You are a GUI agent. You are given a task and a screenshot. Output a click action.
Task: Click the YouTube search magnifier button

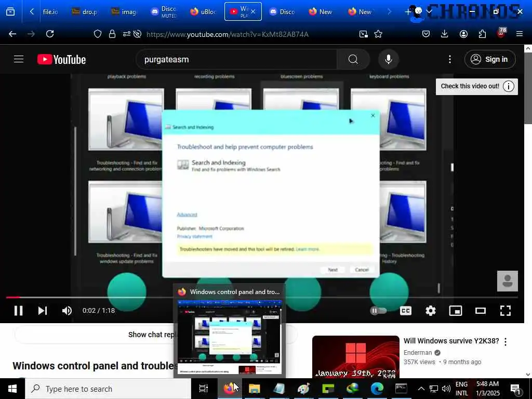[x=353, y=59]
